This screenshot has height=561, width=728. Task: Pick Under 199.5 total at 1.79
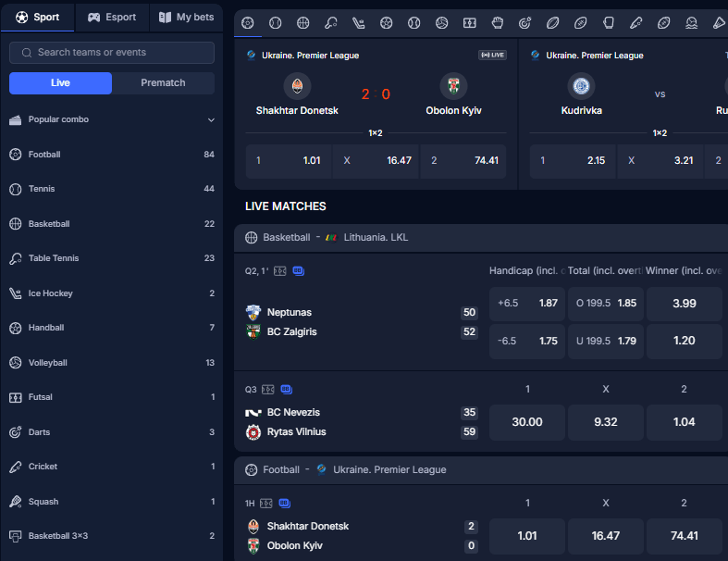point(605,342)
